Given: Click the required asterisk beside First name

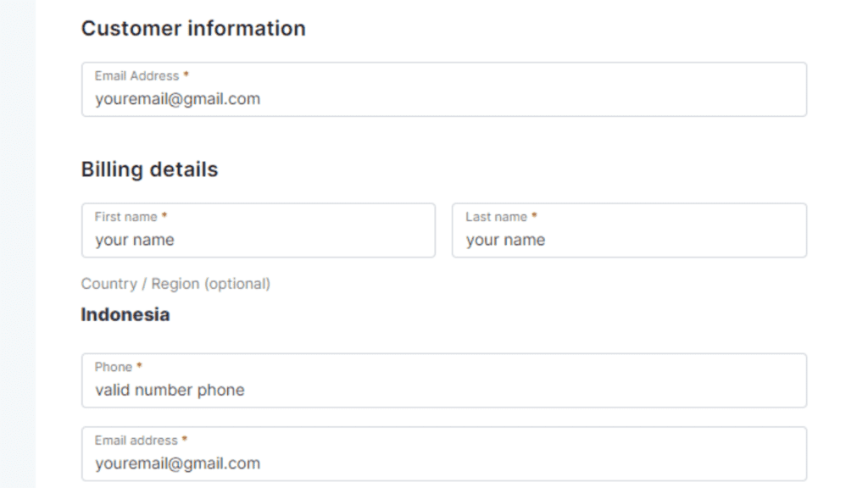Looking at the screenshot, I should coord(164,216).
